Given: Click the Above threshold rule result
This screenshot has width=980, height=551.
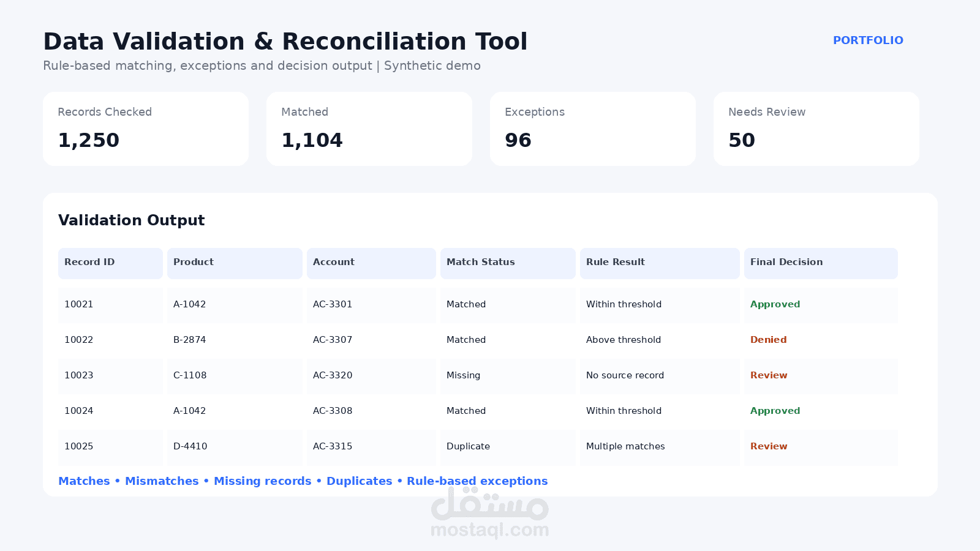Looking at the screenshot, I should [624, 340].
